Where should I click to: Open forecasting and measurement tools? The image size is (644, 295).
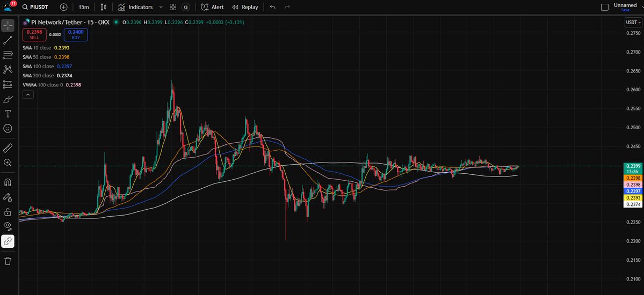coord(8,84)
